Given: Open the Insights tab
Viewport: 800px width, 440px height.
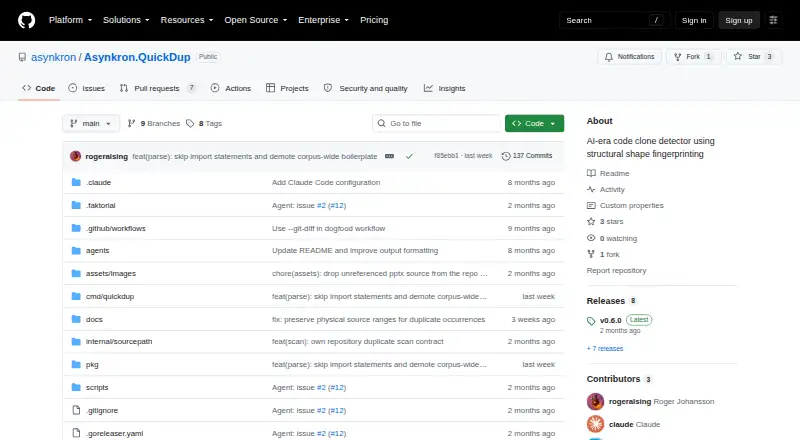Looking at the screenshot, I should 444,88.
